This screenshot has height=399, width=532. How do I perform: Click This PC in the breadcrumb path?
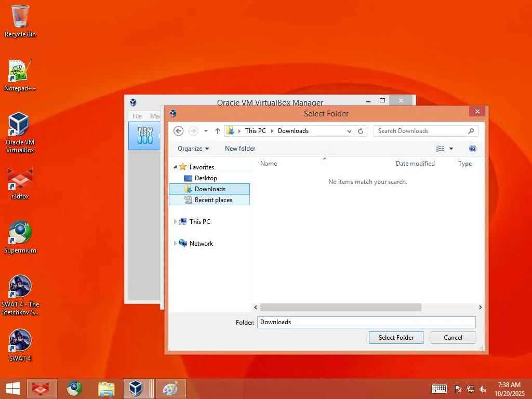256,131
